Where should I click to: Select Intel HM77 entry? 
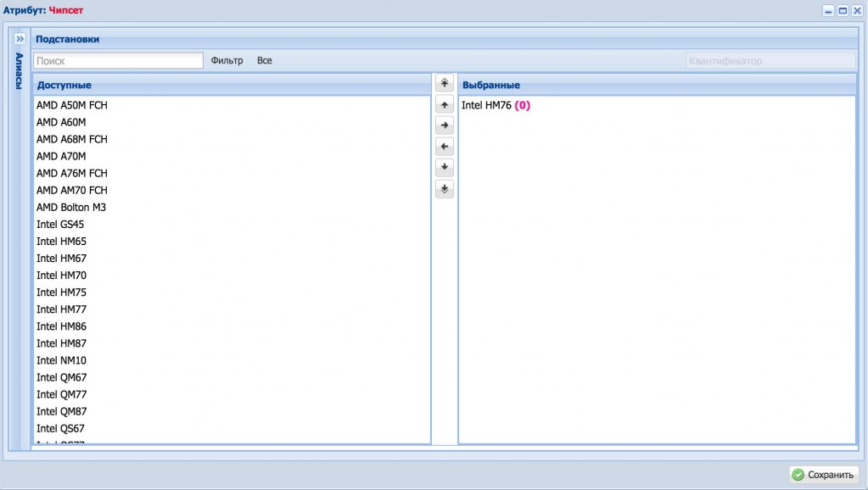click(x=232, y=309)
